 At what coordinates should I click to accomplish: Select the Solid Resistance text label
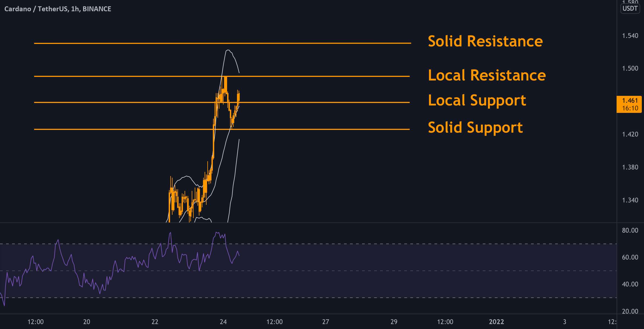click(x=485, y=41)
